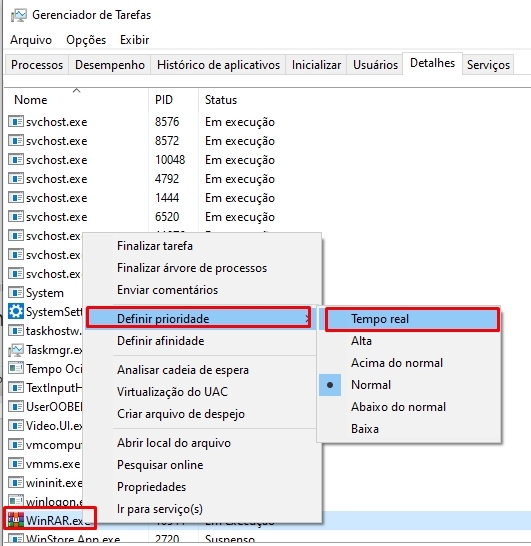Screen dimensions: 531x546
Task: Switch to the Inicializar tab
Action: point(316,65)
